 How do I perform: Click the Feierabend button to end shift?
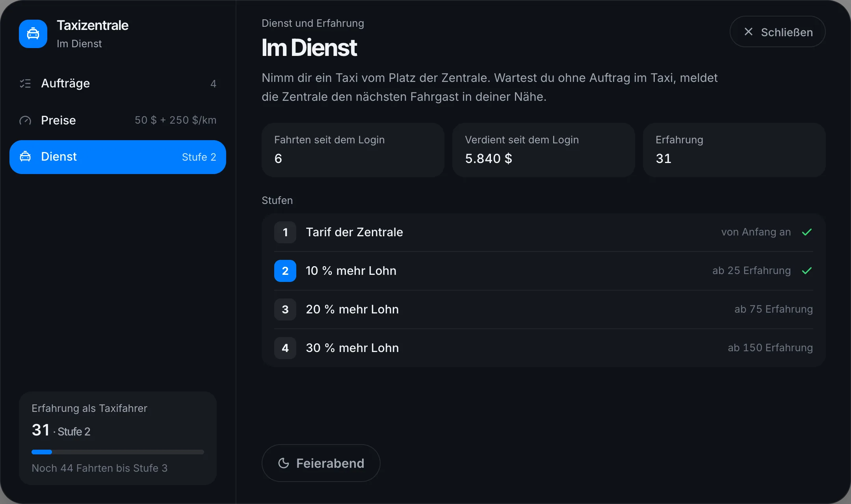(x=321, y=463)
